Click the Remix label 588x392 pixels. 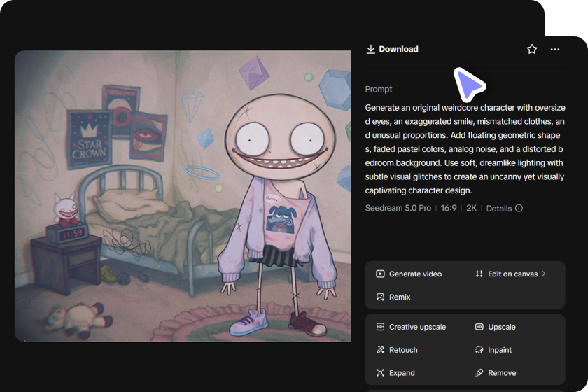400,297
